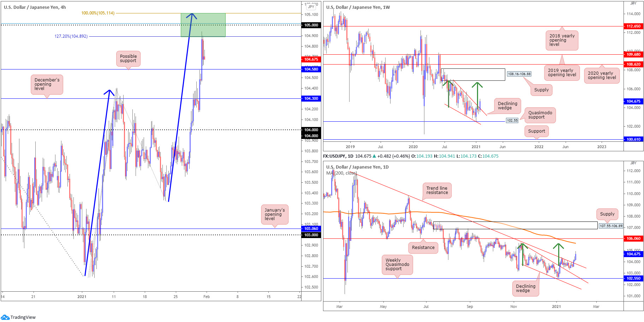Select the green Fibonacci target zone rectangle
Viewport: 644px width, 322px height.
[x=203, y=25]
